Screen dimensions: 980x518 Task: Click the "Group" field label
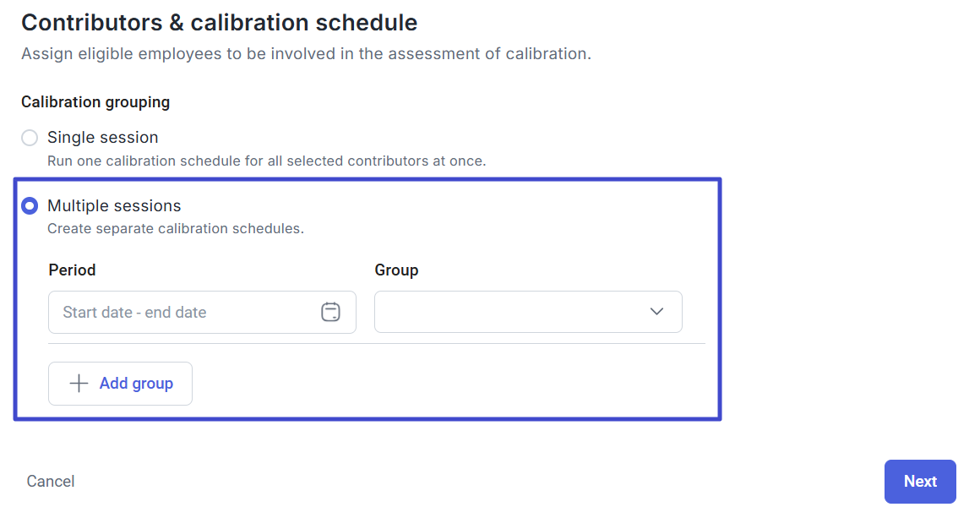(x=396, y=270)
